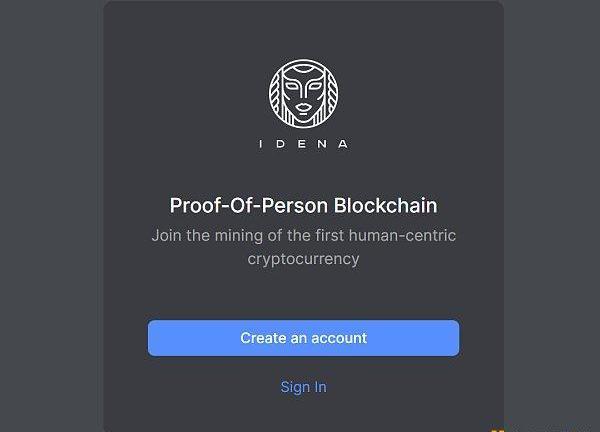The height and width of the screenshot is (432, 600).
Task: Click the Proof-Of-Person Blockchain heading
Action: click(303, 206)
